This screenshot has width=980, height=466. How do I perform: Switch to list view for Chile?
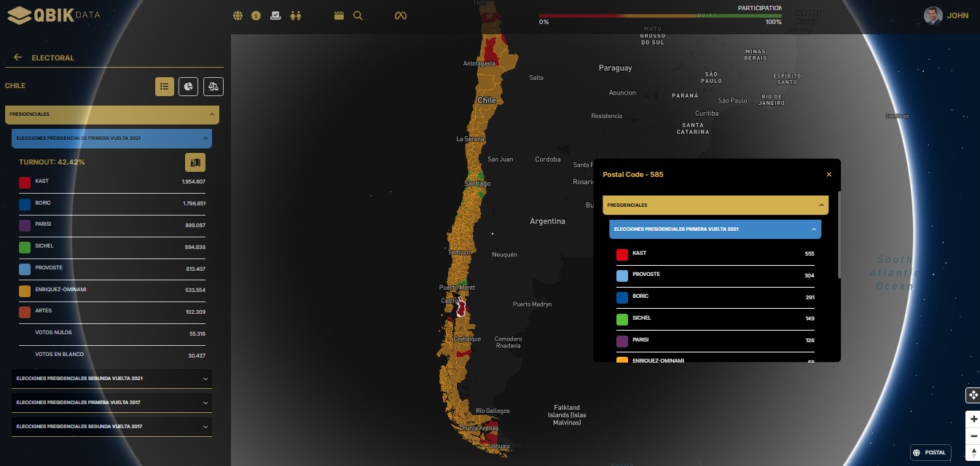point(165,87)
